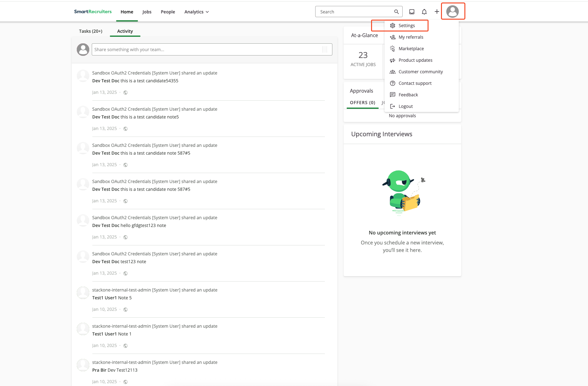588x386 pixels.
Task: Open the inbox messages icon
Action: click(x=412, y=12)
